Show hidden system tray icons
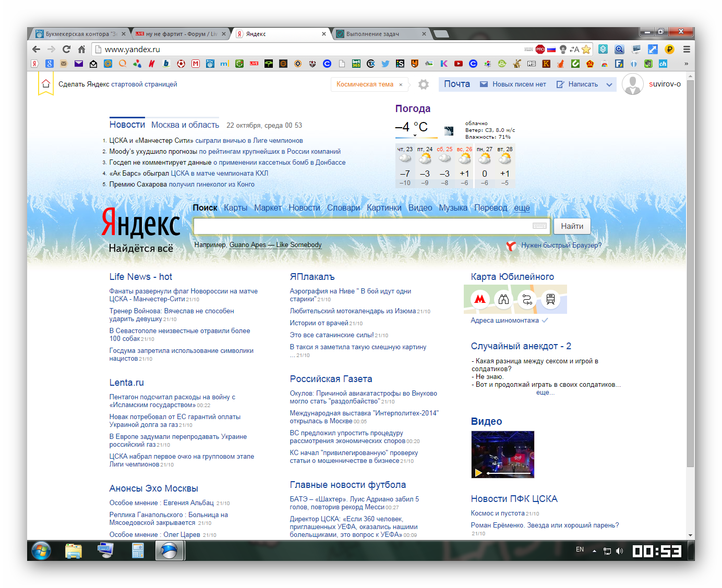 click(594, 550)
